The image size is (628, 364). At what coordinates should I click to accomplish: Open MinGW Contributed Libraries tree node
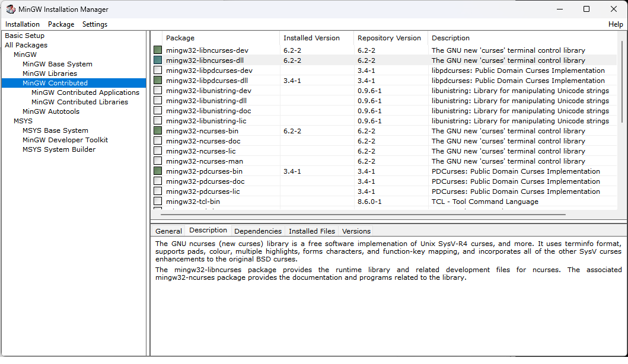(79, 102)
